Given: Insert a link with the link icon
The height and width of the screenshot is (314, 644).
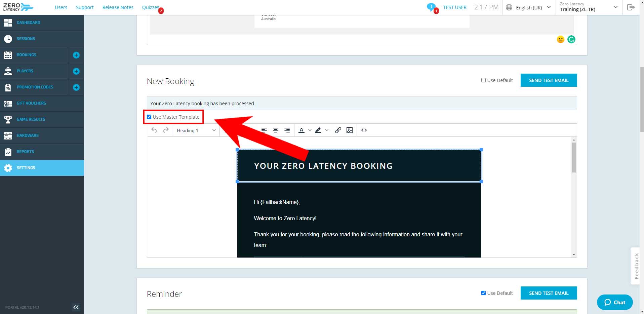Looking at the screenshot, I should (338, 130).
